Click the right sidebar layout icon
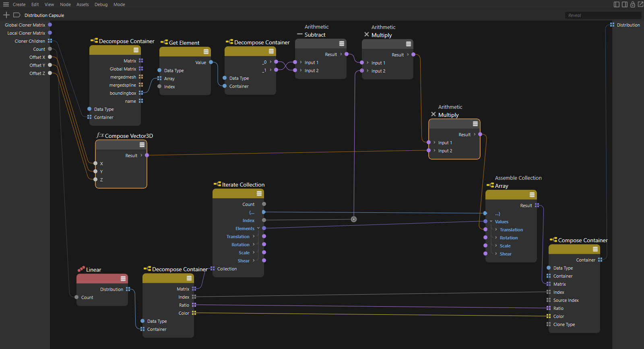 click(x=624, y=4)
